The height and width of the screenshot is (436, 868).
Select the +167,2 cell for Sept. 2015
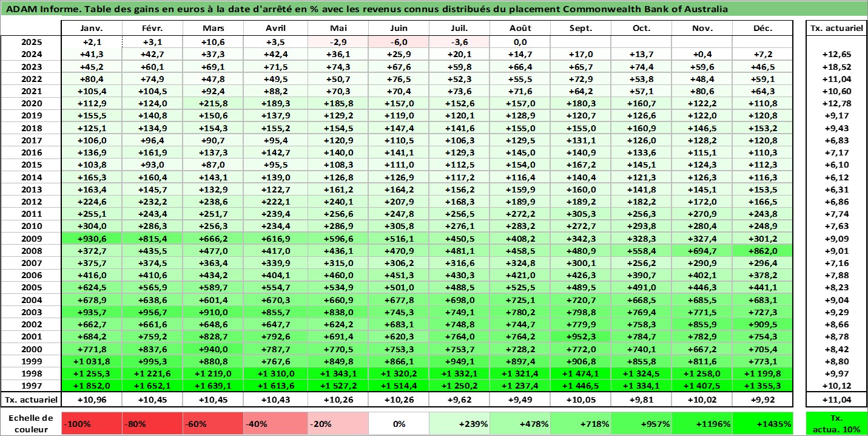pos(581,165)
